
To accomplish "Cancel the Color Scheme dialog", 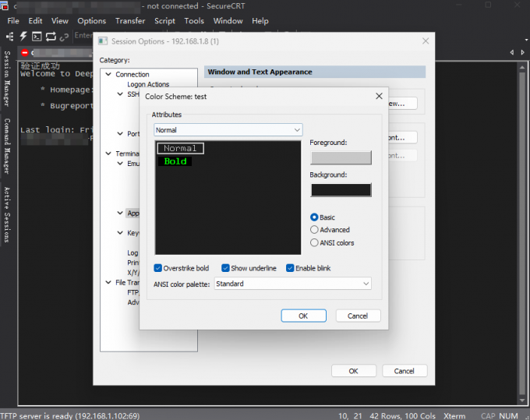I will pos(358,316).
